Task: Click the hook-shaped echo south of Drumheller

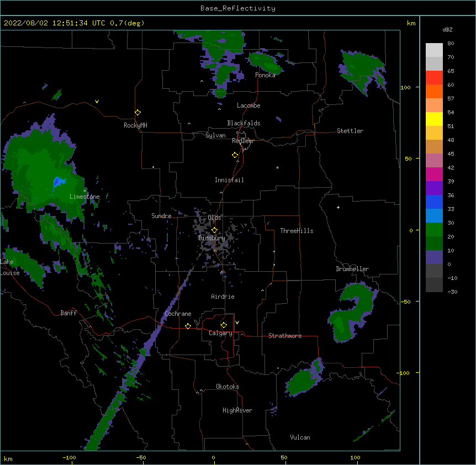Action: [x=352, y=311]
